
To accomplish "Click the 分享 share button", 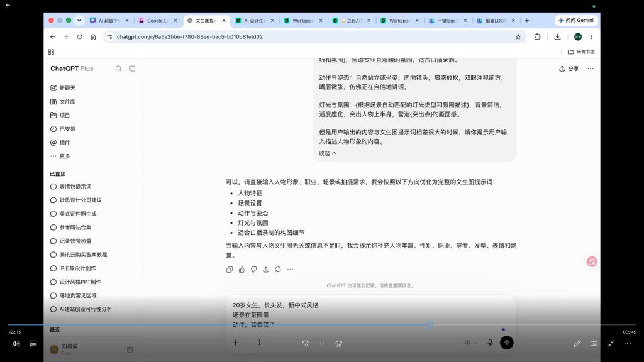I will [569, 69].
